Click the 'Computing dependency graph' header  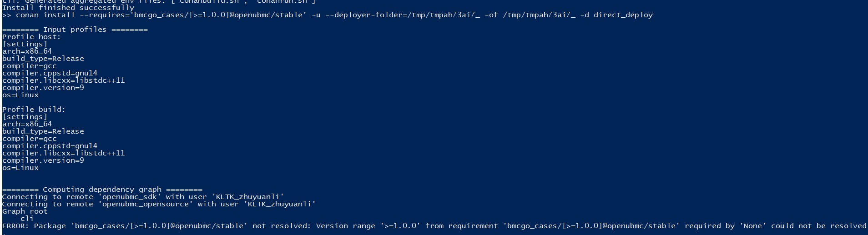pos(102,190)
